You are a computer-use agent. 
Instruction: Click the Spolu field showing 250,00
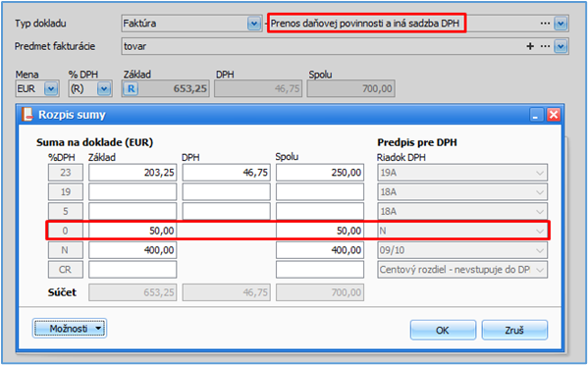[x=320, y=173]
